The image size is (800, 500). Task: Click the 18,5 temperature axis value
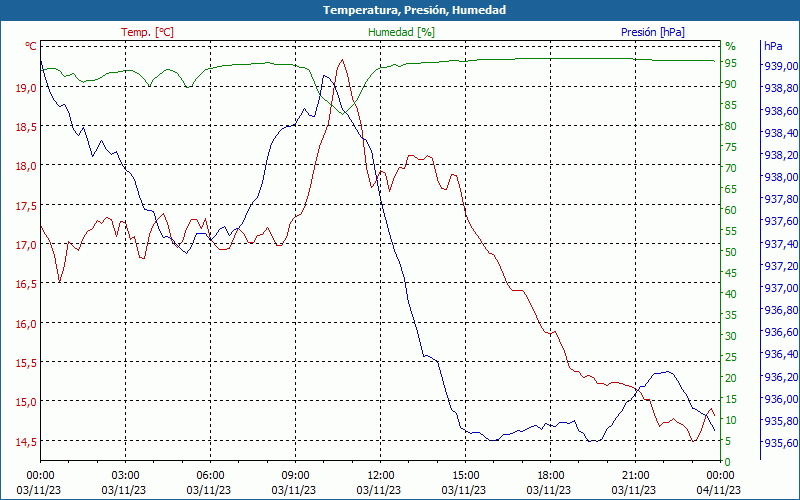coord(26,128)
